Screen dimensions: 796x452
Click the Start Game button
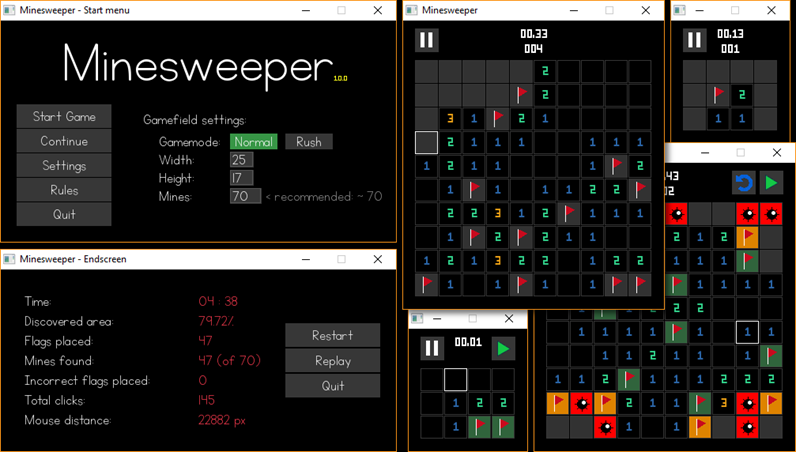point(64,117)
